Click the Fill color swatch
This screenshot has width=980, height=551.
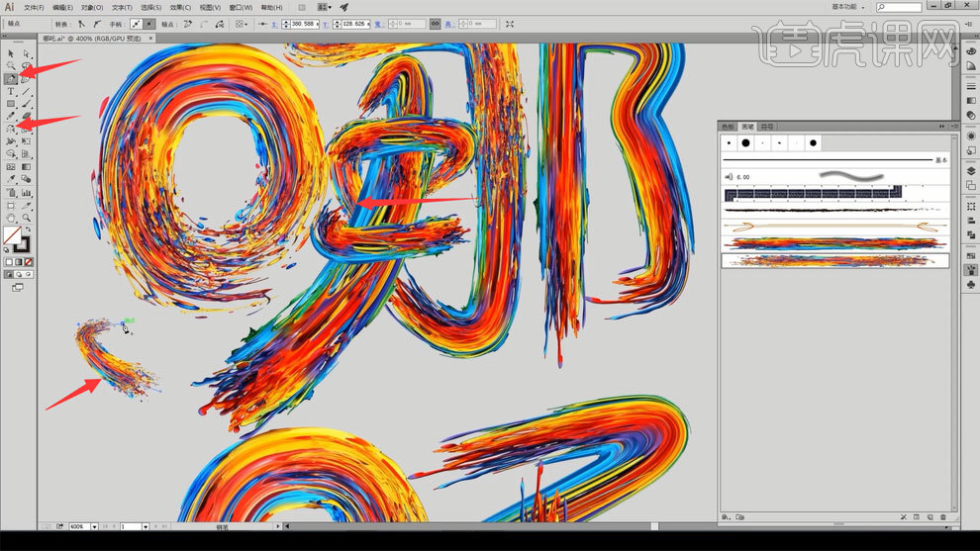click(x=12, y=235)
